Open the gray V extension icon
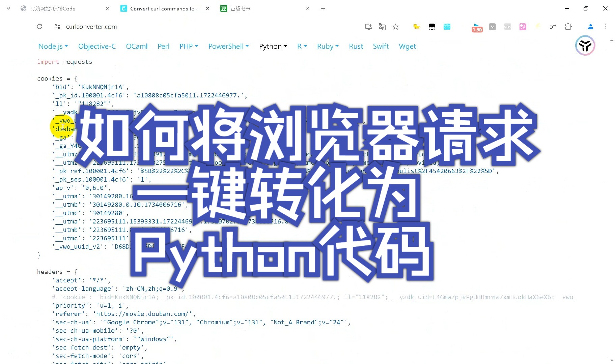The height and width of the screenshot is (364, 615). pyautogui.click(x=493, y=27)
